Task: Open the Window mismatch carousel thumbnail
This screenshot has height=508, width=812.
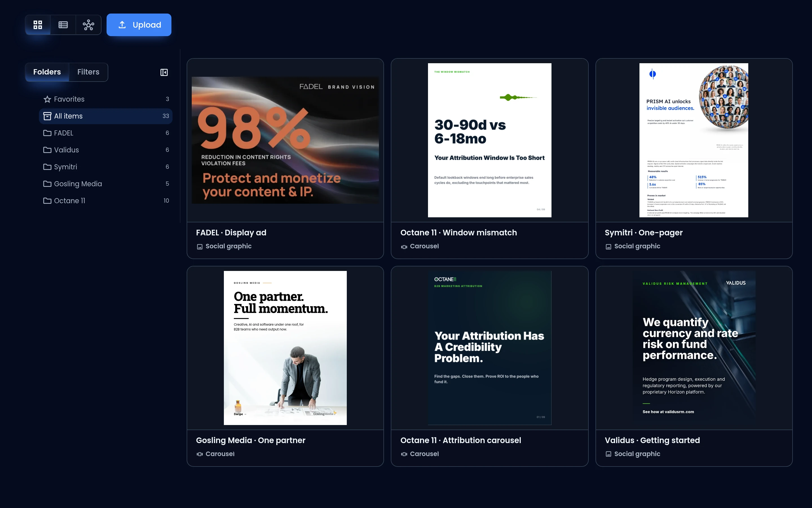Action: tap(489, 140)
